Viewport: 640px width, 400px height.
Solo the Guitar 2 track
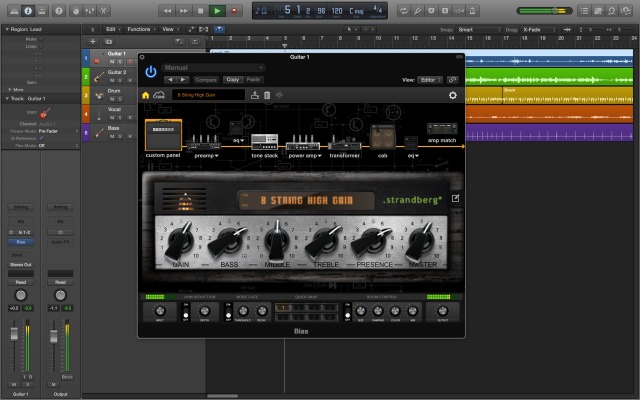(120, 80)
